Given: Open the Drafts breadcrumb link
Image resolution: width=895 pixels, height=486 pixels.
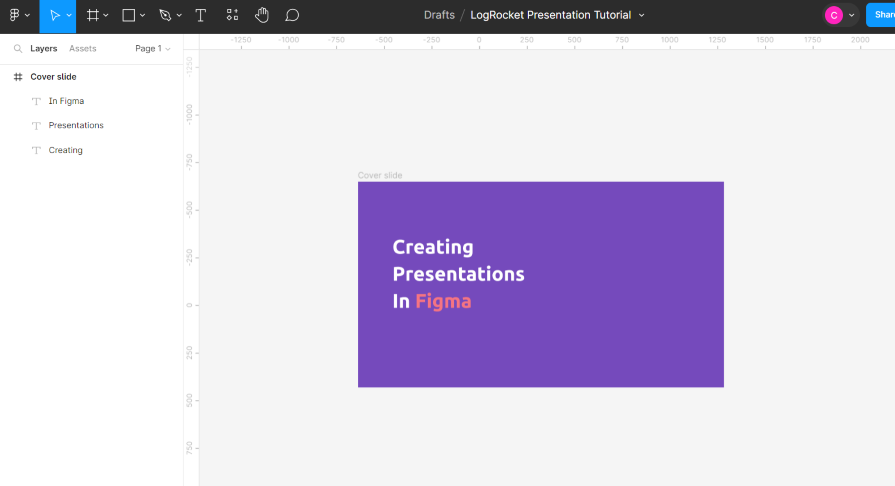Looking at the screenshot, I should [x=438, y=15].
